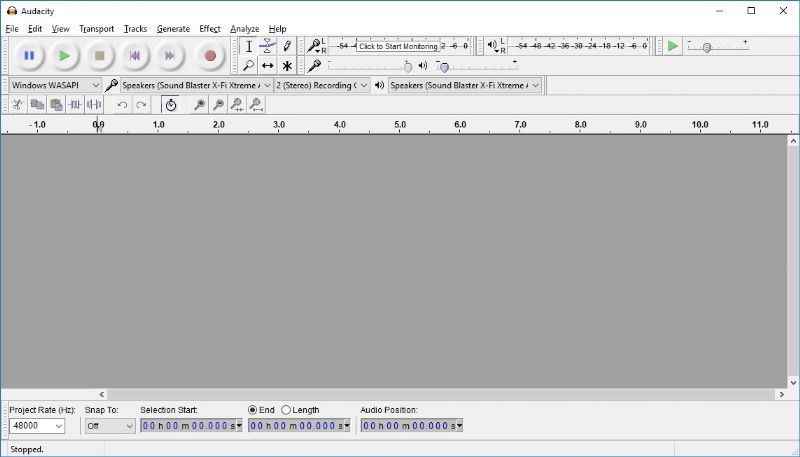Start playback with the large Play button
Image resolution: width=800 pixels, height=457 pixels.
(x=64, y=56)
